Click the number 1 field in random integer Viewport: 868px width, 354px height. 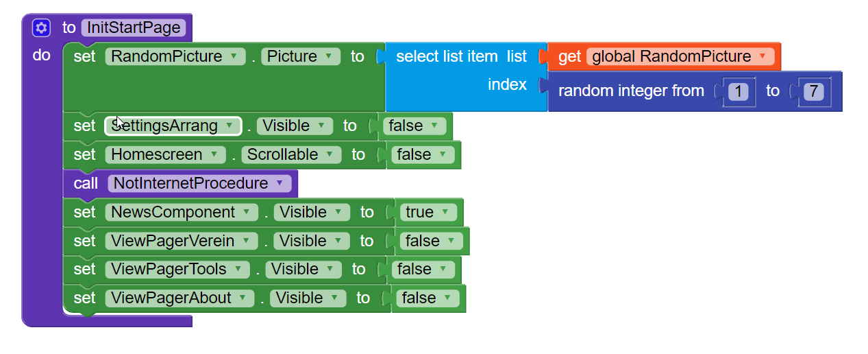(738, 91)
